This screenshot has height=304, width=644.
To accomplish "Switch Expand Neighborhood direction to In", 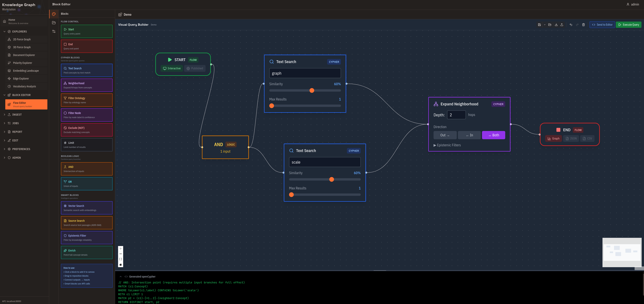I will point(469,135).
